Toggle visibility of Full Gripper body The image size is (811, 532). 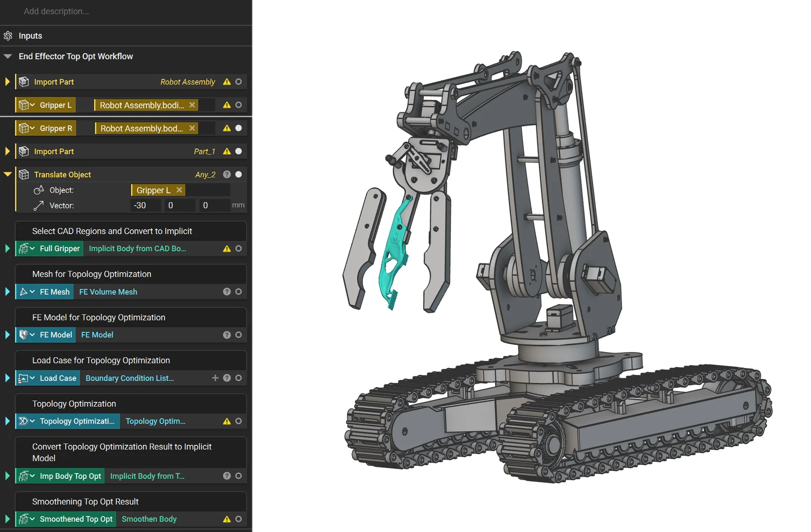(x=239, y=249)
